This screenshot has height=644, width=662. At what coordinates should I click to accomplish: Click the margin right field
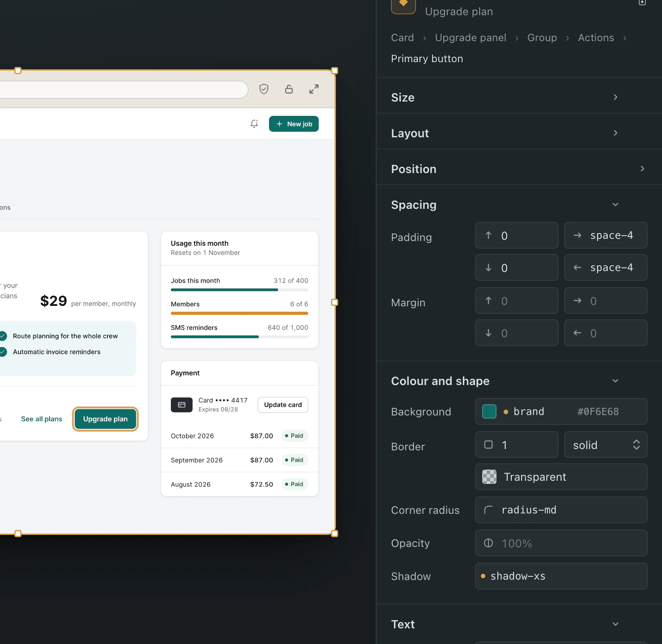coord(606,301)
